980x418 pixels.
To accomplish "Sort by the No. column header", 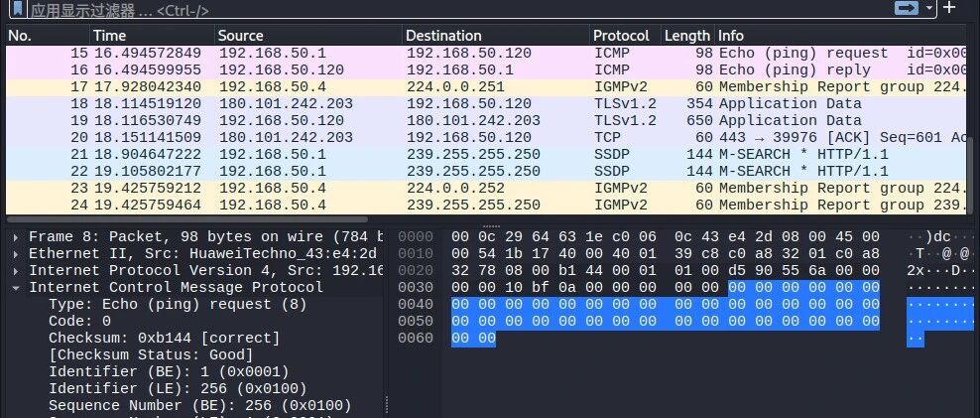I will 49,36.
